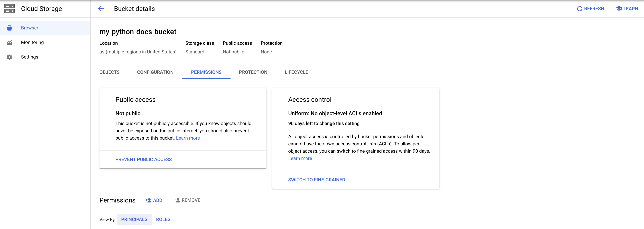Click the Settings gear icon
Screen dimensions: 644x229
tap(9, 57)
